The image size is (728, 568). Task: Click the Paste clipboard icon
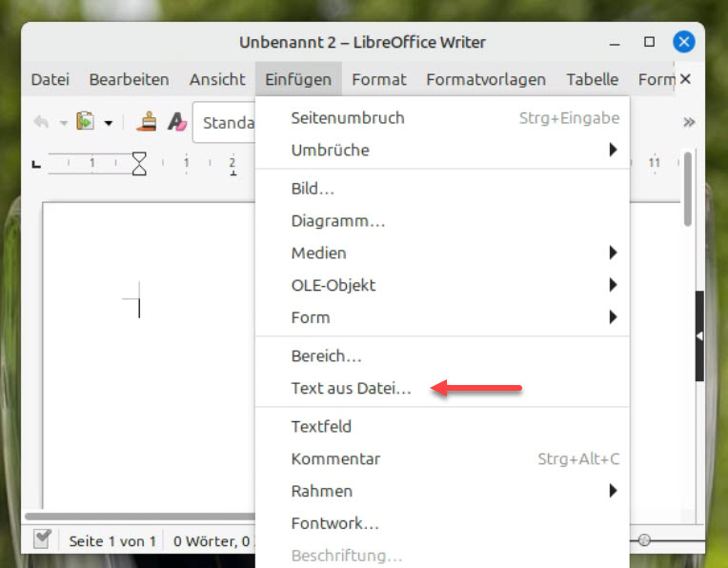[86, 122]
